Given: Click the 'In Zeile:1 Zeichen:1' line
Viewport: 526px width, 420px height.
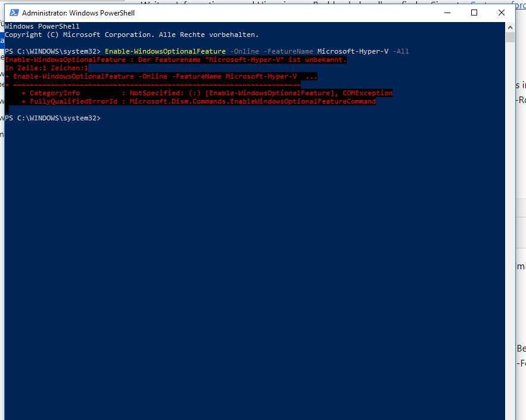Looking at the screenshot, I should pos(46,68).
